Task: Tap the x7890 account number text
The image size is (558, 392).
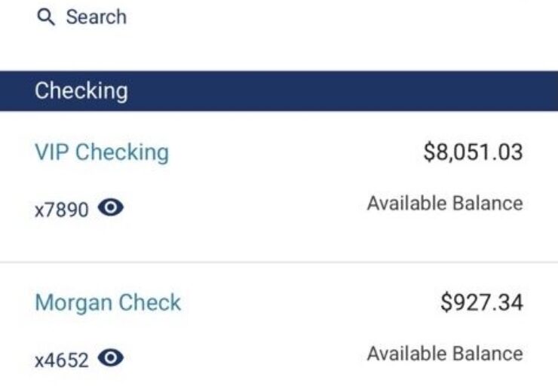Action: click(x=62, y=210)
